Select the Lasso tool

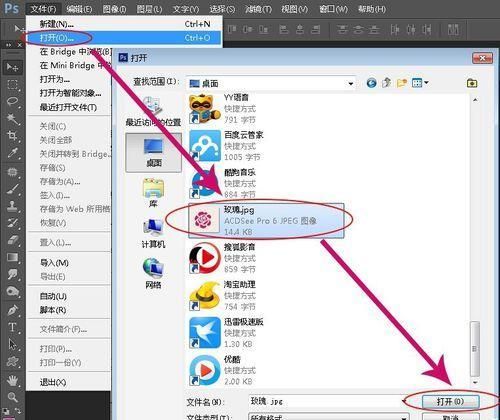pos(13,101)
